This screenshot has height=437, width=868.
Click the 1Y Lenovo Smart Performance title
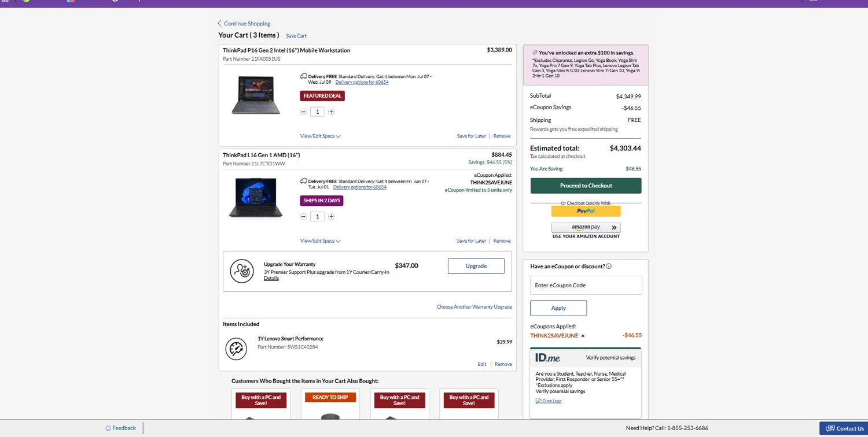pos(290,339)
